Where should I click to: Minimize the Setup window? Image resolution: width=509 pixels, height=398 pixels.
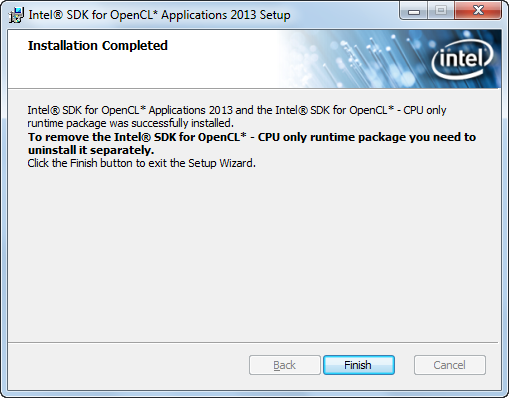click(414, 11)
